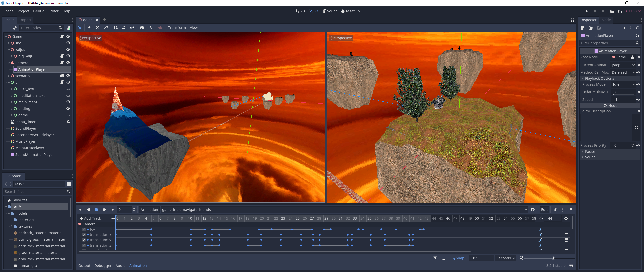Toggle track grouping by node icon
Viewport: 644px width, 272px height.
[x=443, y=258]
